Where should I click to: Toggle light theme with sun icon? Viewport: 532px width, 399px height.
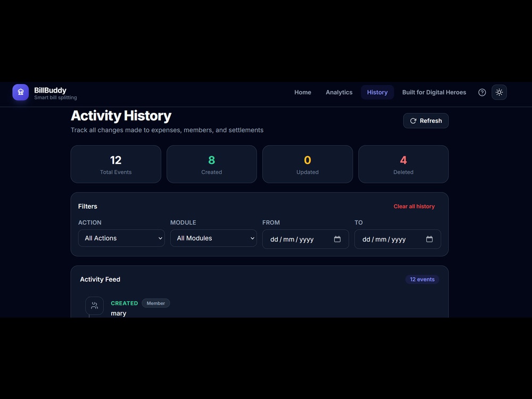pos(499,92)
